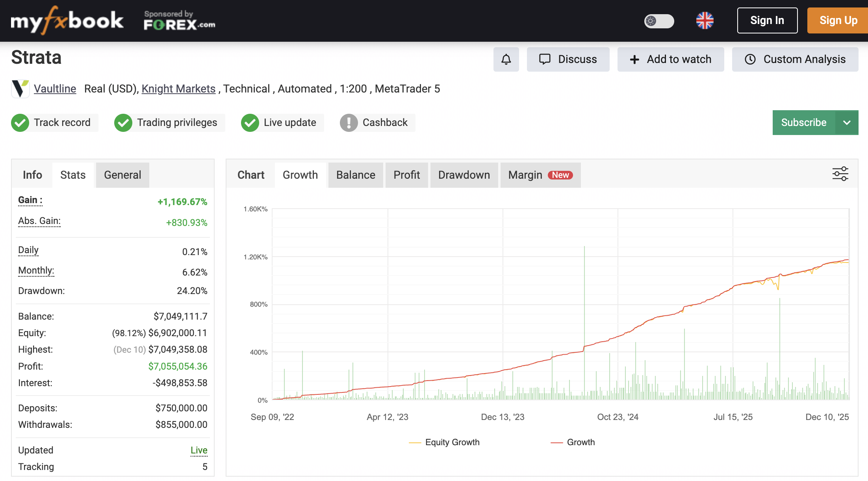The height and width of the screenshot is (481, 868).
Task: Click the Add to watch icon
Action: [x=634, y=59]
